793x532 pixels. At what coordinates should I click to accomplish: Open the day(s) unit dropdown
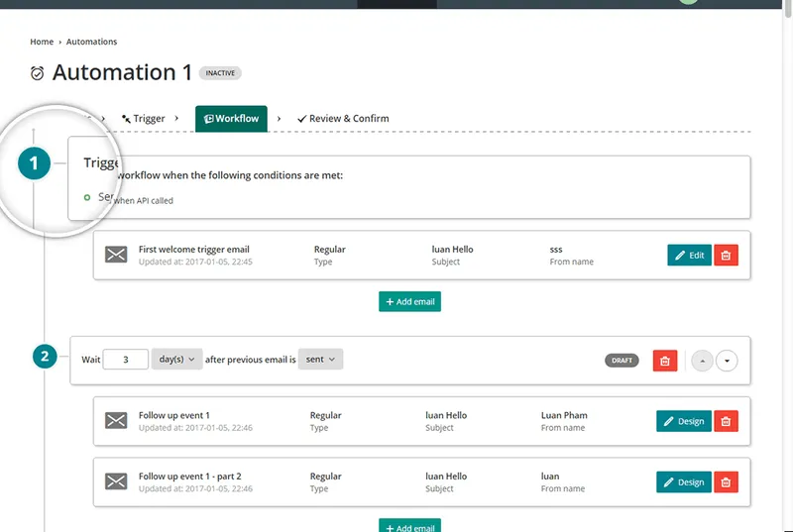(176, 360)
